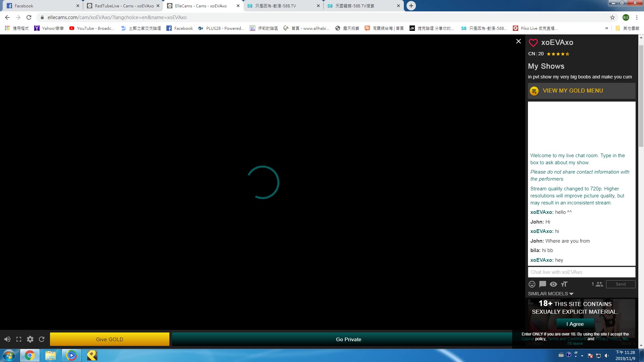Viewport: 644px width, 362px height.
Task: Click the address bar URL
Action: [x=117, y=17]
